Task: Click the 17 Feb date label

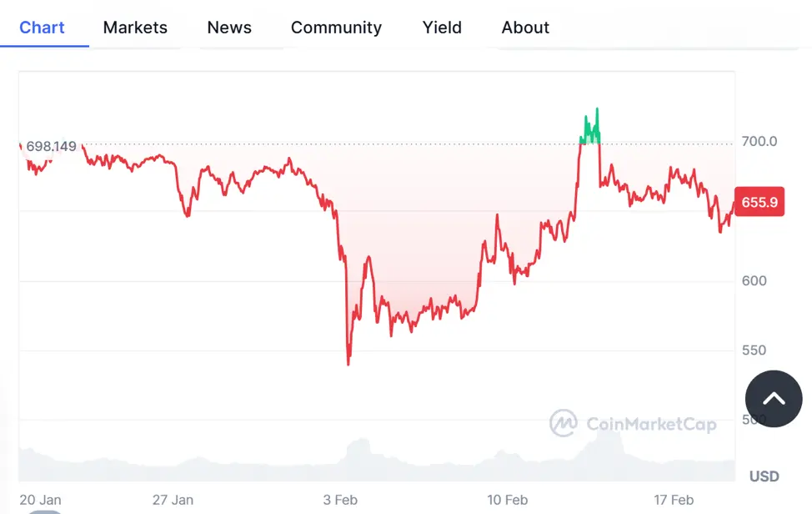Action: [x=674, y=500]
